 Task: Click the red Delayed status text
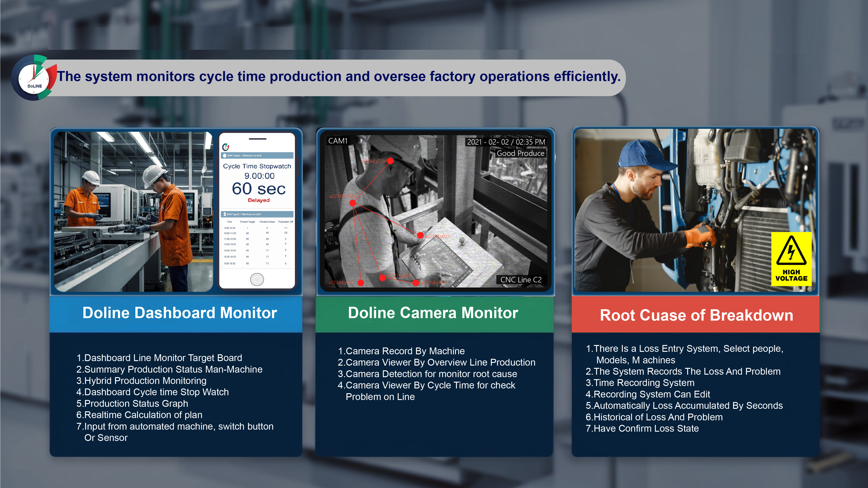pyautogui.click(x=259, y=200)
